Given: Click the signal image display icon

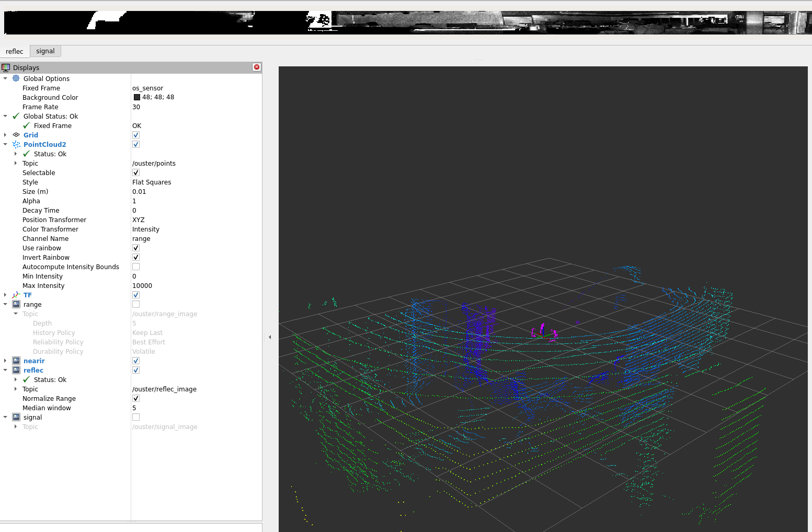Looking at the screenshot, I should click(16, 417).
